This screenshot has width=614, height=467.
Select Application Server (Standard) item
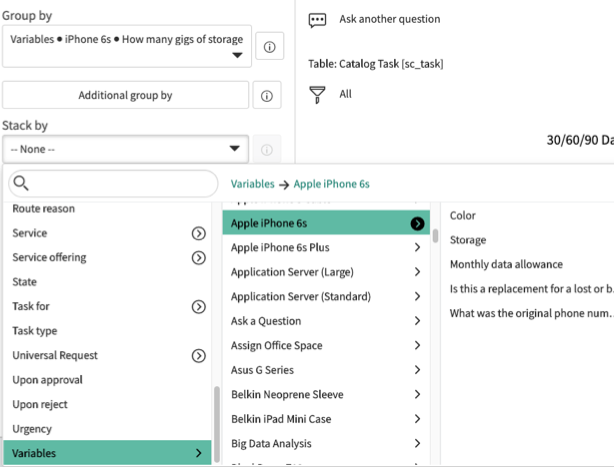pyautogui.click(x=326, y=296)
